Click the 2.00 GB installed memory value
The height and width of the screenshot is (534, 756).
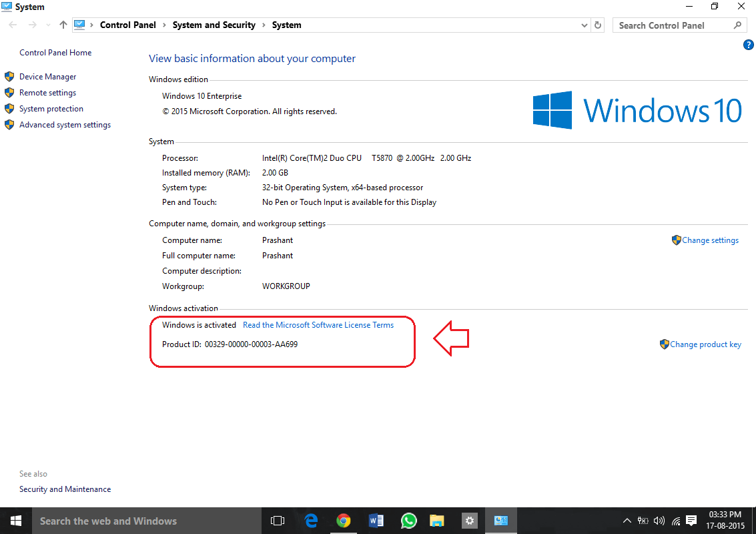[x=275, y=173]
